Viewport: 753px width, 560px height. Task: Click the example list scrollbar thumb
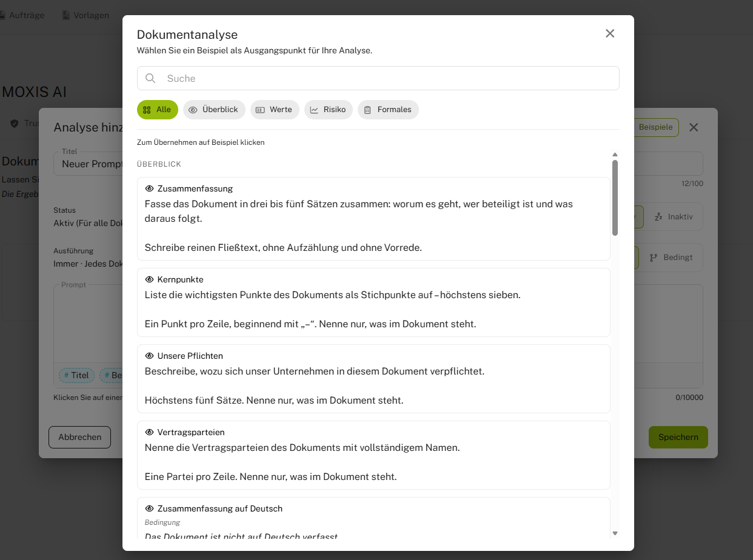tap(615, 198)
